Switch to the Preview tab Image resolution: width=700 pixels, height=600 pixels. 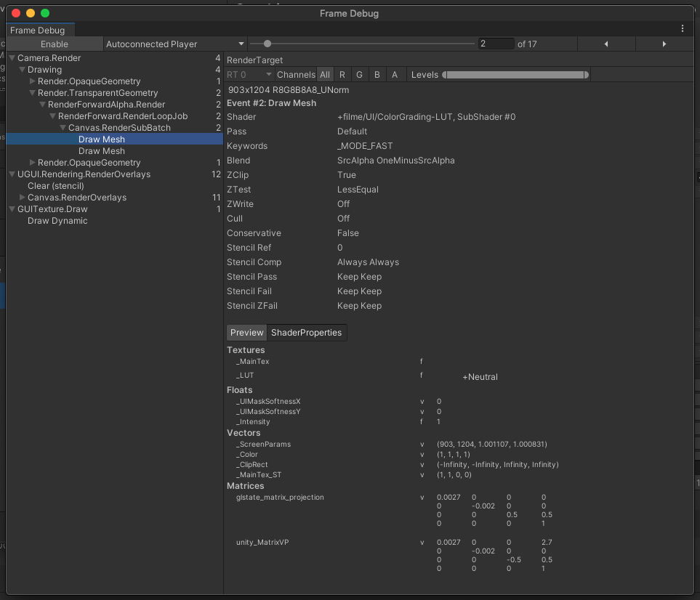pyautogui.click(x=246, y=333)
